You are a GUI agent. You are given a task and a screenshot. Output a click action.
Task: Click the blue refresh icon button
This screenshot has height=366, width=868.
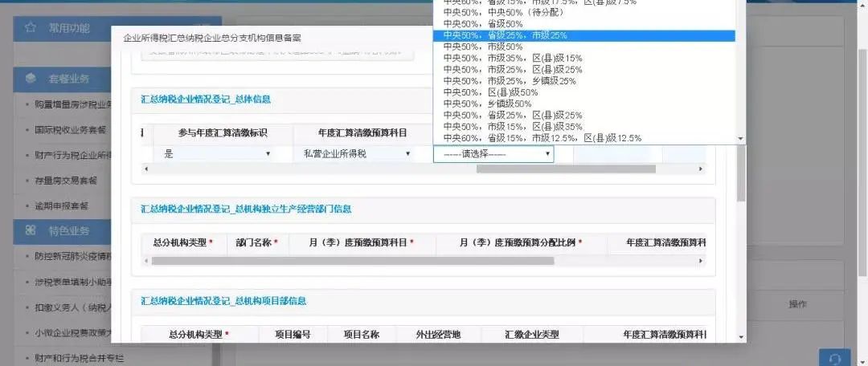(834, 357)
